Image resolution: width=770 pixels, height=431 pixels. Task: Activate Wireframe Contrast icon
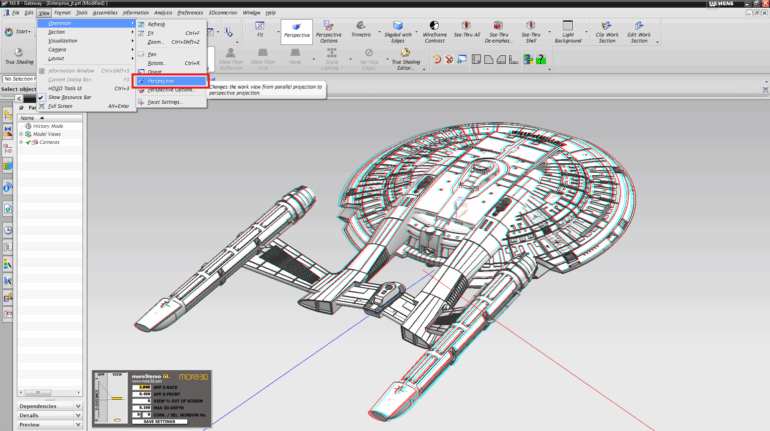(x=434, y=26)
